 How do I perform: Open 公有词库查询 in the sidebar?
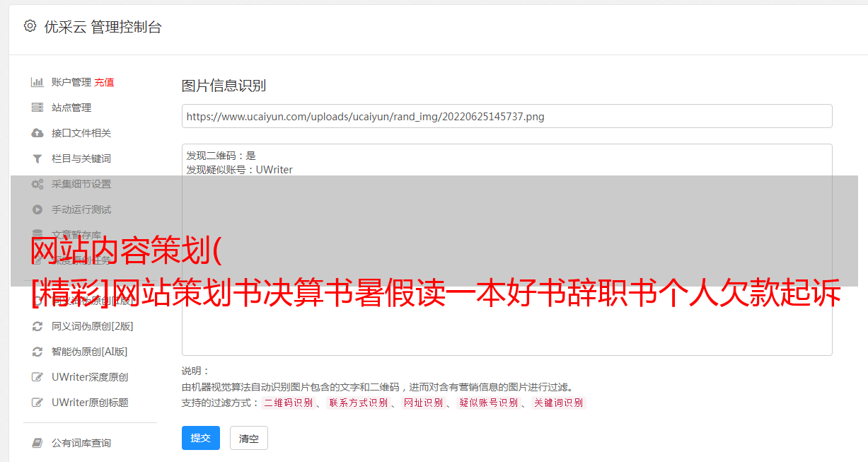coord(81,443)
